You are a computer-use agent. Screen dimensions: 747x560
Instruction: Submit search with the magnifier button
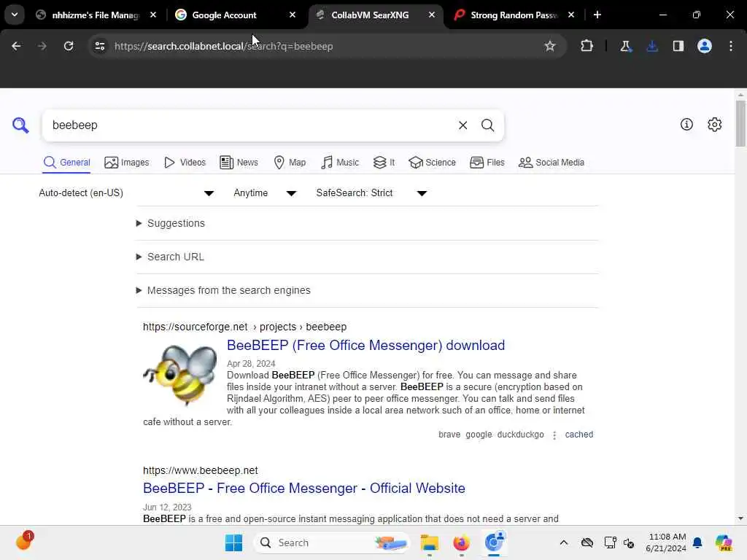coord(487,125)
